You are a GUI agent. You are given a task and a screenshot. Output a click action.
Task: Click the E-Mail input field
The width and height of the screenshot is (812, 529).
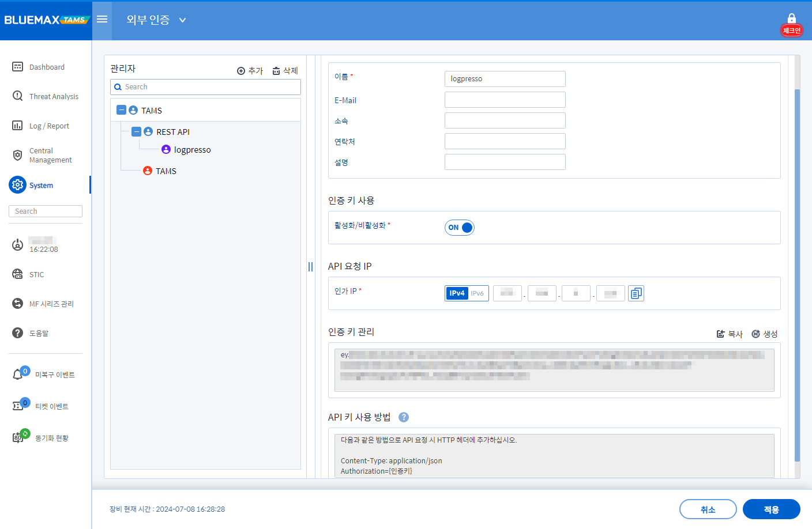[505, 100]
